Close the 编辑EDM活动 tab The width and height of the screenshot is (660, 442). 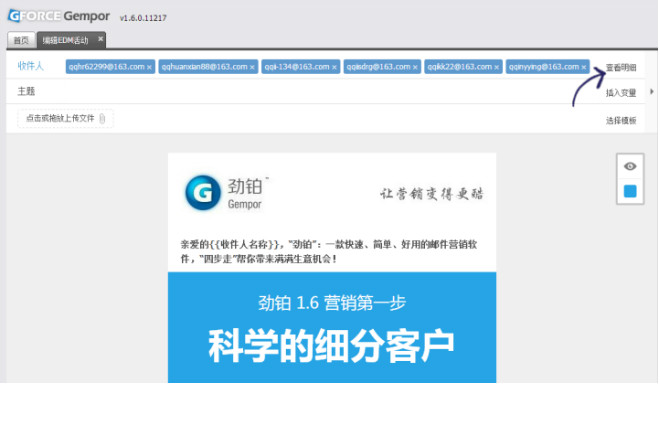(x=101, y=39)
